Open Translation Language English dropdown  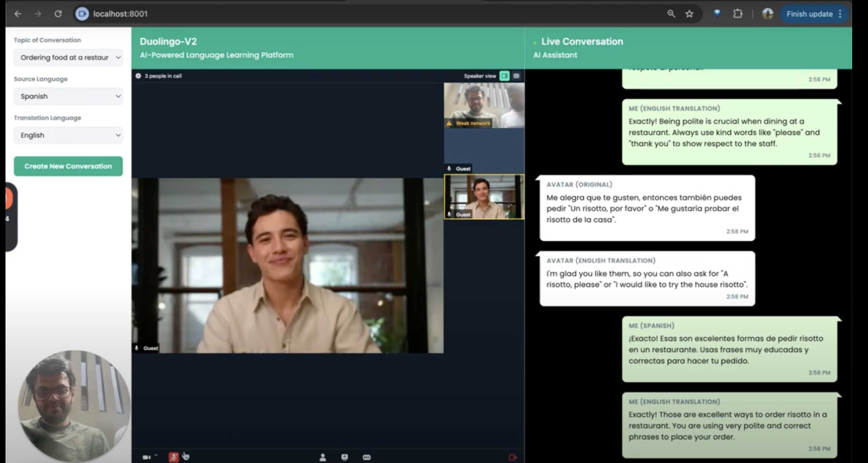(x=68, y=135)
